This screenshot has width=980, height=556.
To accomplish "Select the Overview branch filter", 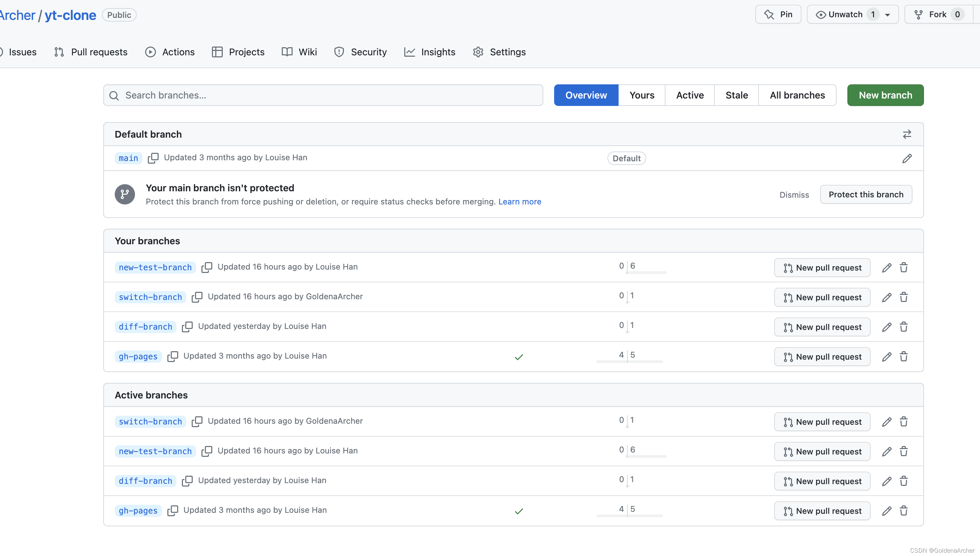I will pos(586,95).
